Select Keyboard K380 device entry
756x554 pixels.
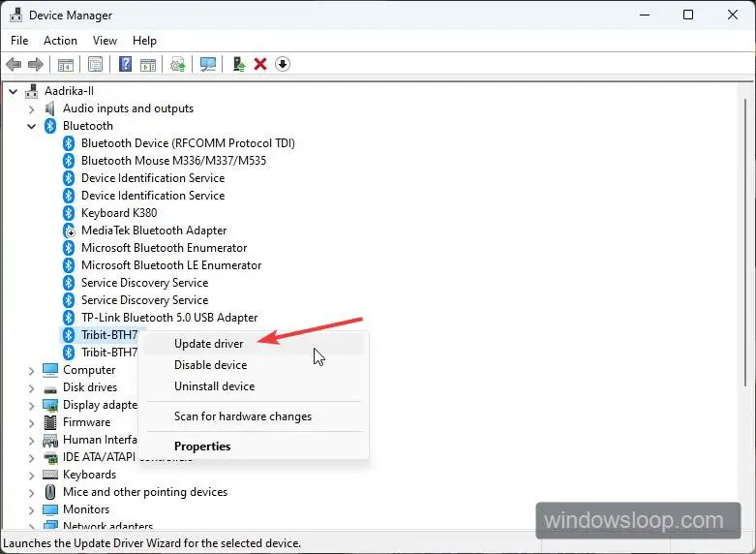click(119, 213)
